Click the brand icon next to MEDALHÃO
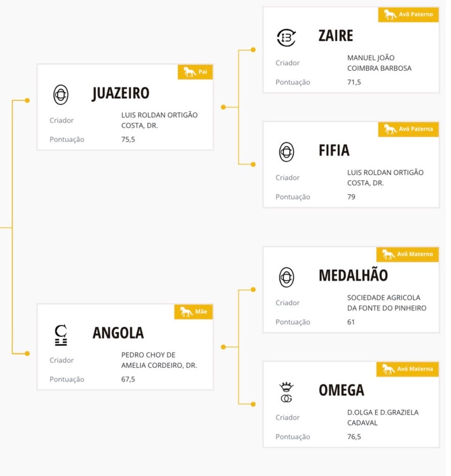This screenshot has height=476, width=451. 286,277
